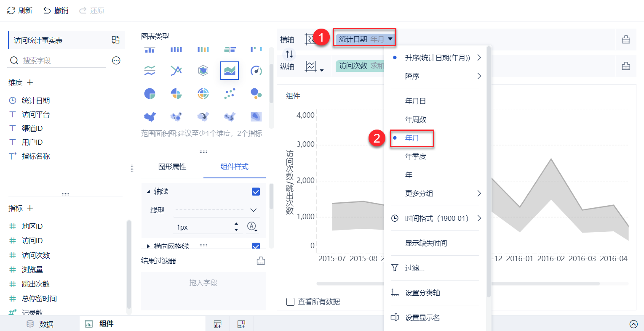Swap horizontal and vertical axes
This screenshot has width=644, height=331.
pos(289,54)
